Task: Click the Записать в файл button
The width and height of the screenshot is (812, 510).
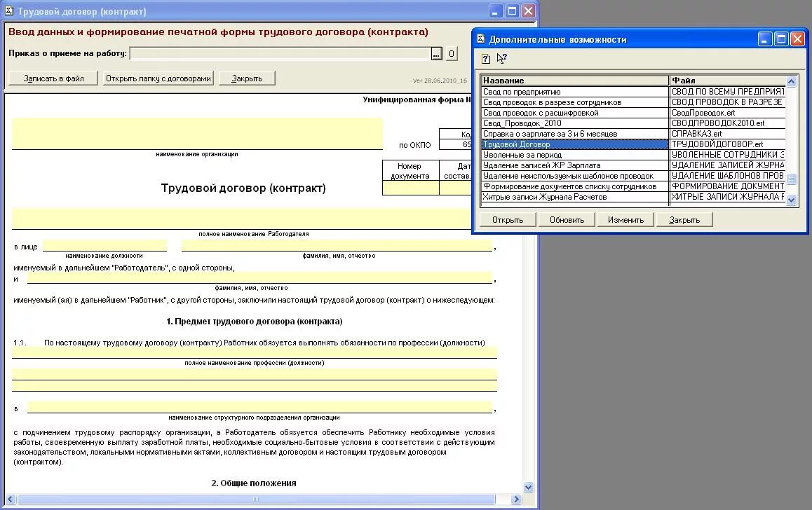Action: coord(53,78)
